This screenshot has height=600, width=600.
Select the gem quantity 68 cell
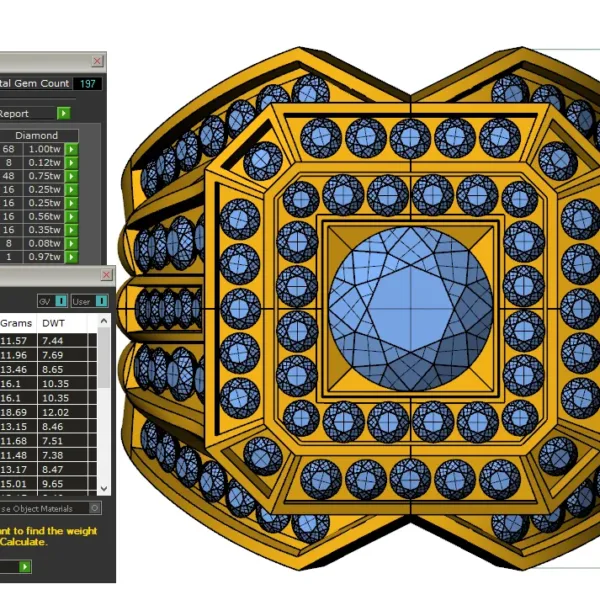pos(9,149)
